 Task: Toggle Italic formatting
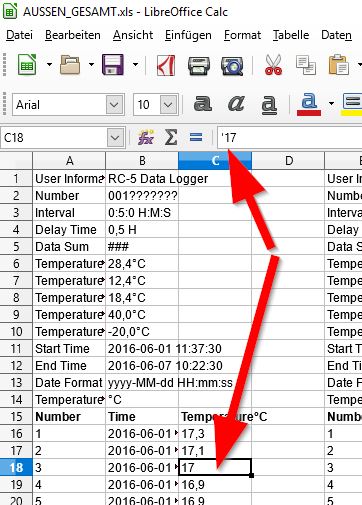pos(236,104)
